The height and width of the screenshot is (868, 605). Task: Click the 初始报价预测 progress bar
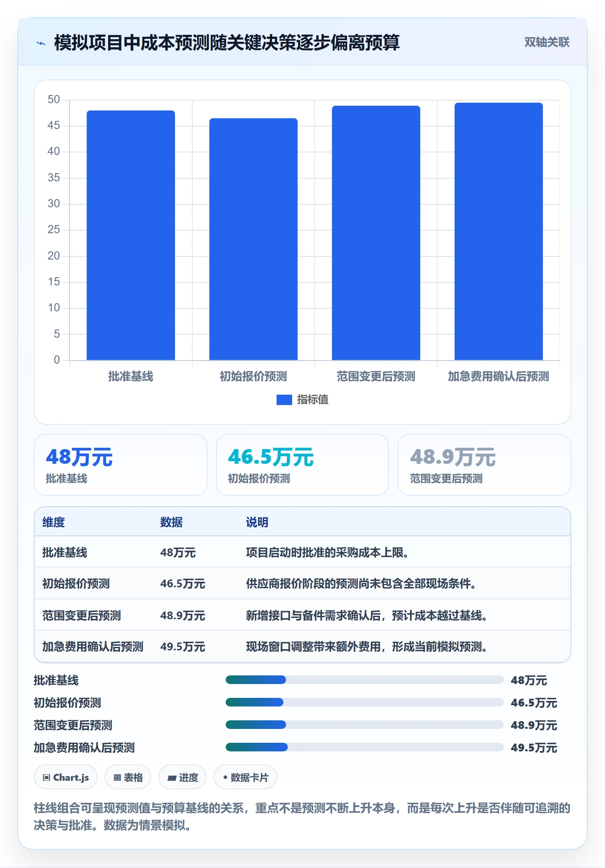click(364, 703)
